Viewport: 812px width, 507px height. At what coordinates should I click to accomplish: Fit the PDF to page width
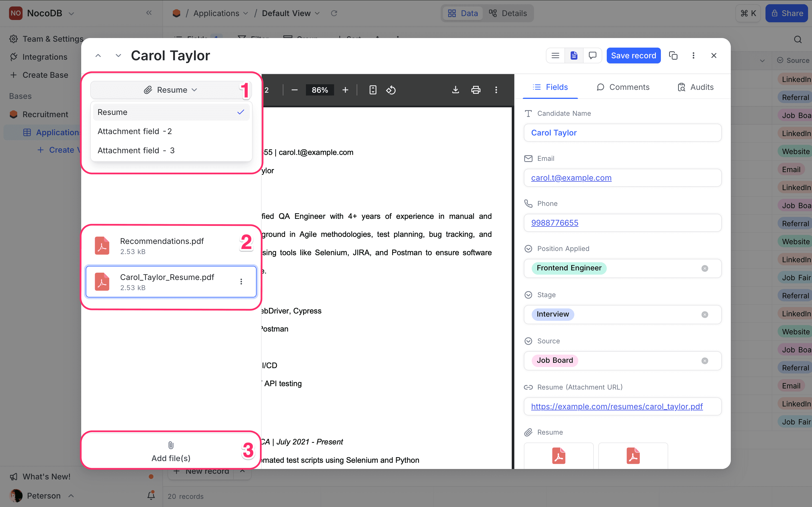tap(373, 90)
